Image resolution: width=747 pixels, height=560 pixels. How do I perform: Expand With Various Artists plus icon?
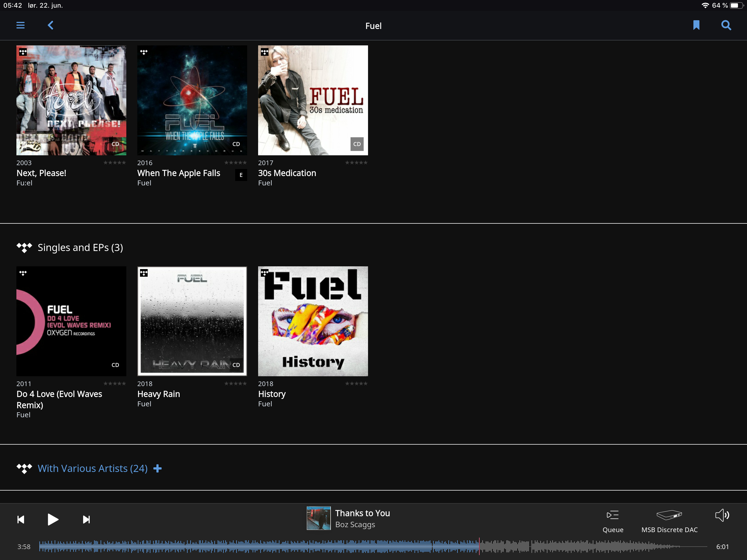[157, 468]
